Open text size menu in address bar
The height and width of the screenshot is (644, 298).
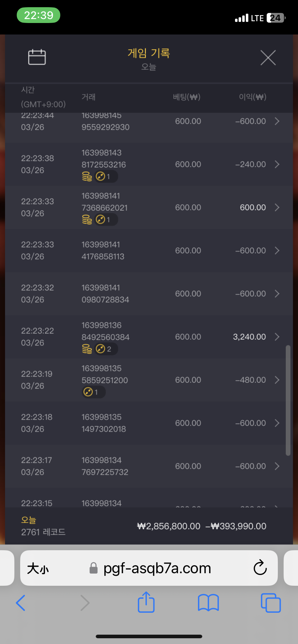pos(38,569)
